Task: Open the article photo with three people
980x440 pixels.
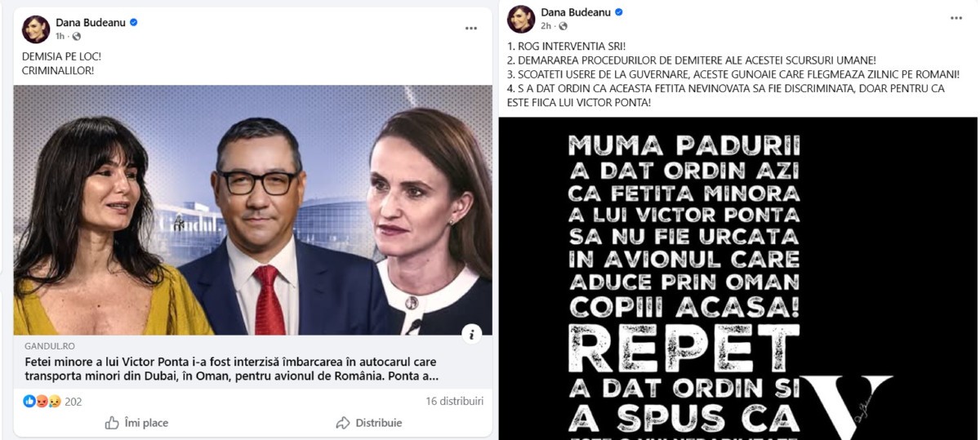Action: pos(253,210)
